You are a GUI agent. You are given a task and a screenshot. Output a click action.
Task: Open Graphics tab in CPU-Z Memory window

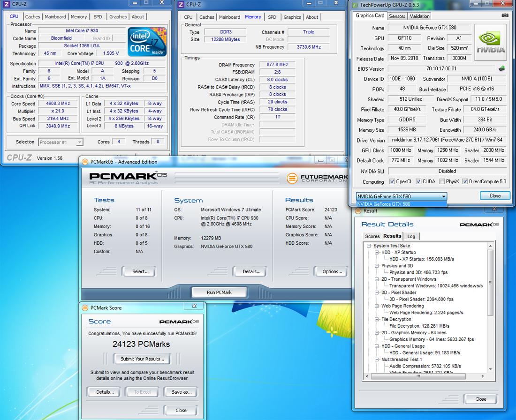click(292, 17)
